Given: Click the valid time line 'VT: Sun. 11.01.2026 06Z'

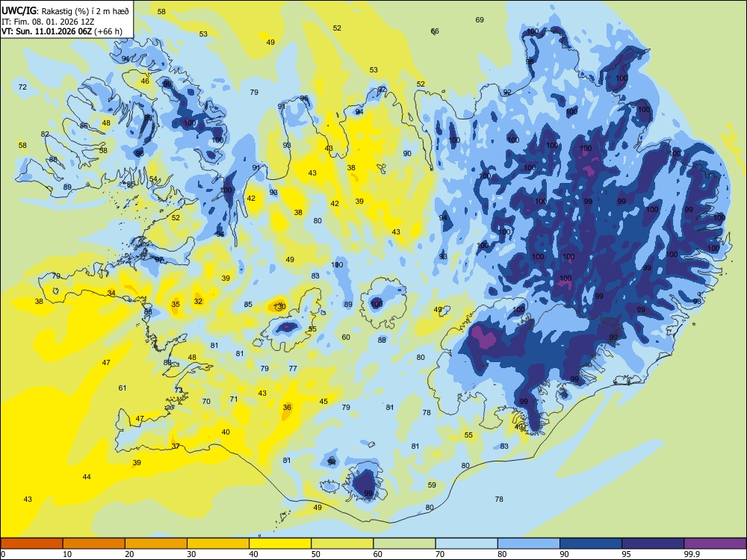Looking at the screenshot, I should (47, 31).
